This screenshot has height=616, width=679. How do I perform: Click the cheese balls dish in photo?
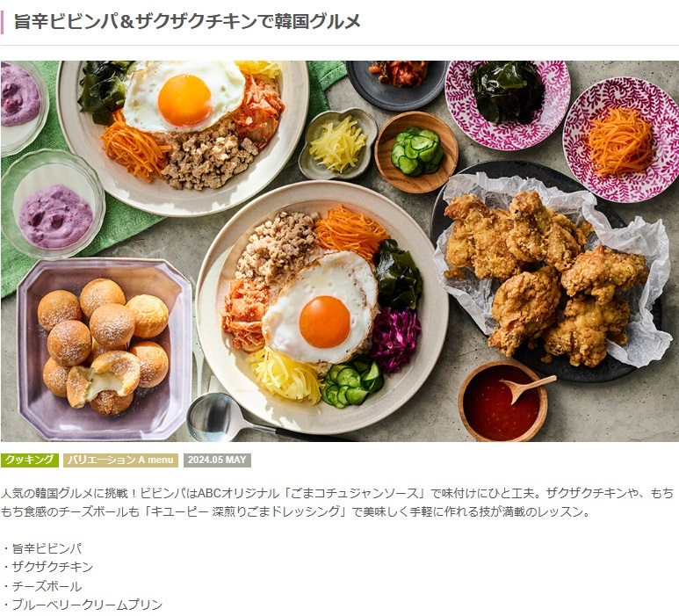click(104, 348)
